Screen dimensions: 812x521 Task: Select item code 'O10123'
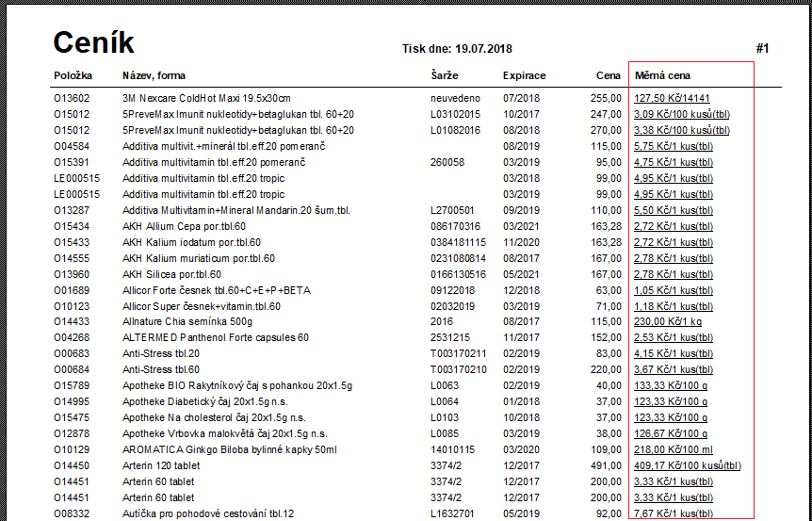(72, 306)
